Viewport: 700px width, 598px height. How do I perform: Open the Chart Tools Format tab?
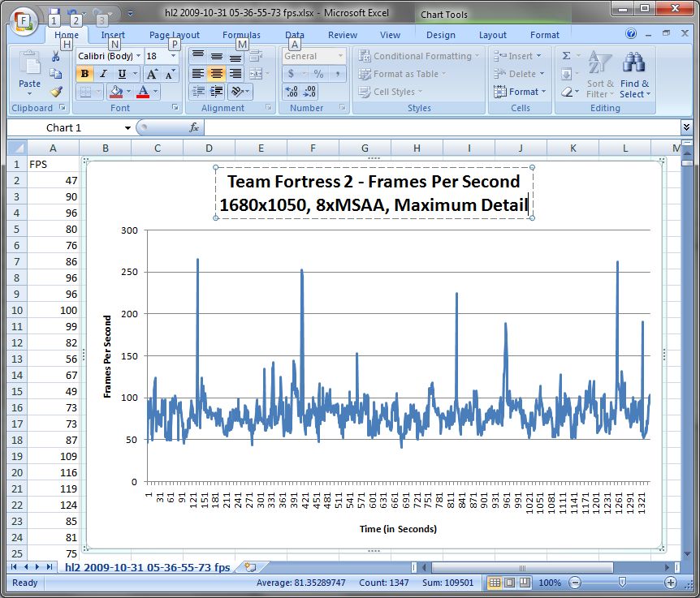tap(545, 35)
